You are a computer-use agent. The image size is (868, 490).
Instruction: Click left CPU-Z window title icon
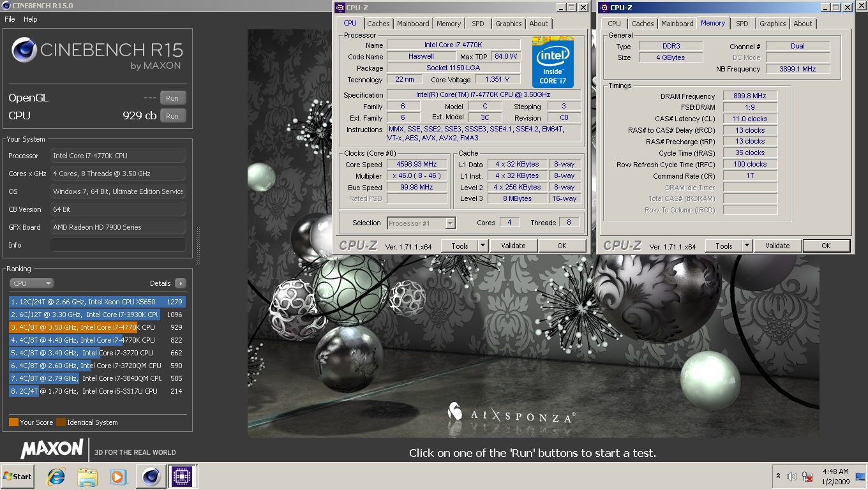(339, 8)
